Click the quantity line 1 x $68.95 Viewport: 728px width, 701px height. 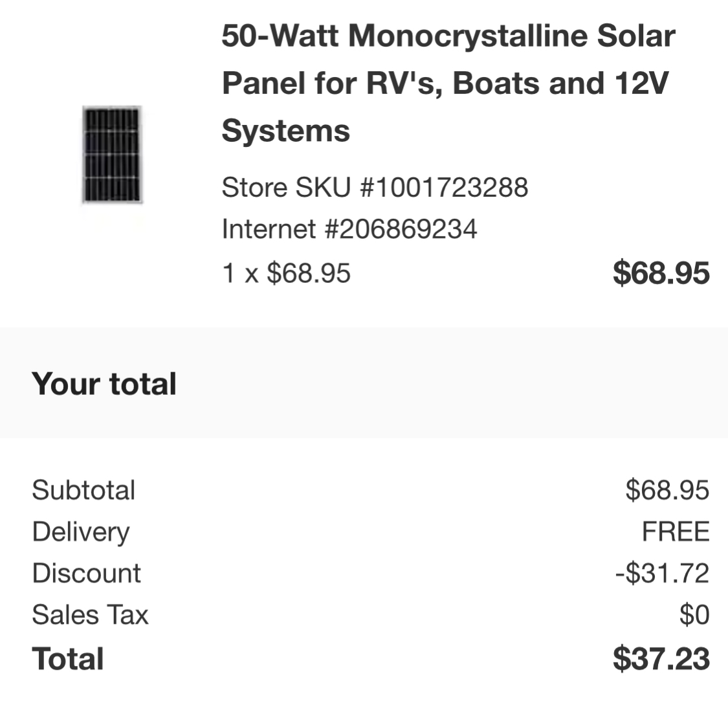point(286,273)
